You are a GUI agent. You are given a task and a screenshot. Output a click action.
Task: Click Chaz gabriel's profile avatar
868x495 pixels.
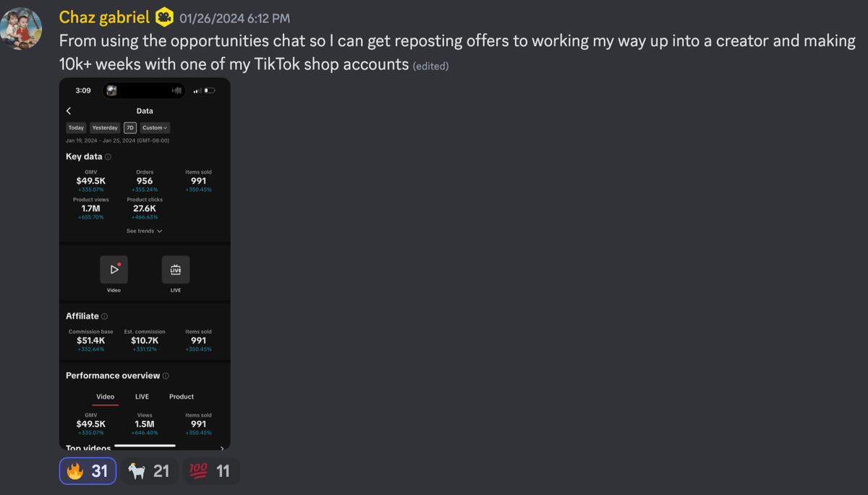(x=21, y=29)
